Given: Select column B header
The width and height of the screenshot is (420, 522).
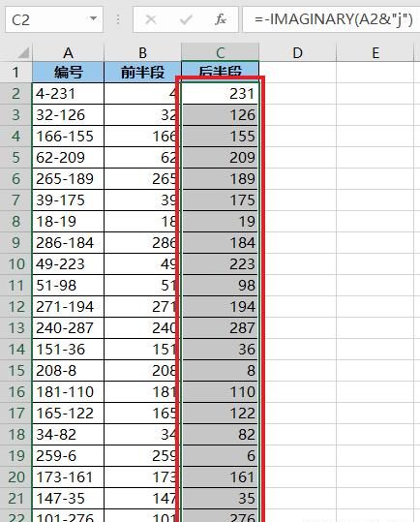Looking at the screenshot, I should click(142, 52).
